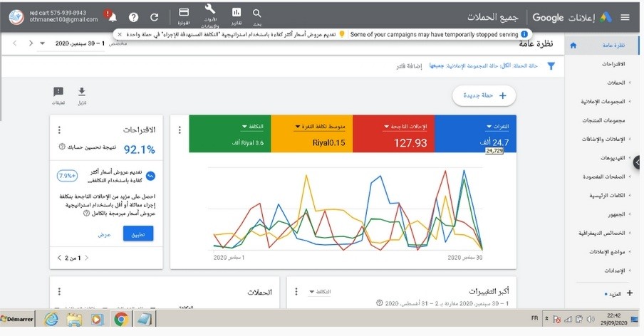
Task: Open the billing card icon
Action: point(184,12)
